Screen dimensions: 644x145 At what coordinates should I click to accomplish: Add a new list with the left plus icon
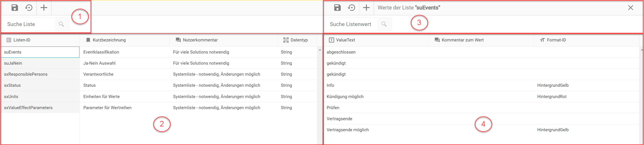click(44, 8)
